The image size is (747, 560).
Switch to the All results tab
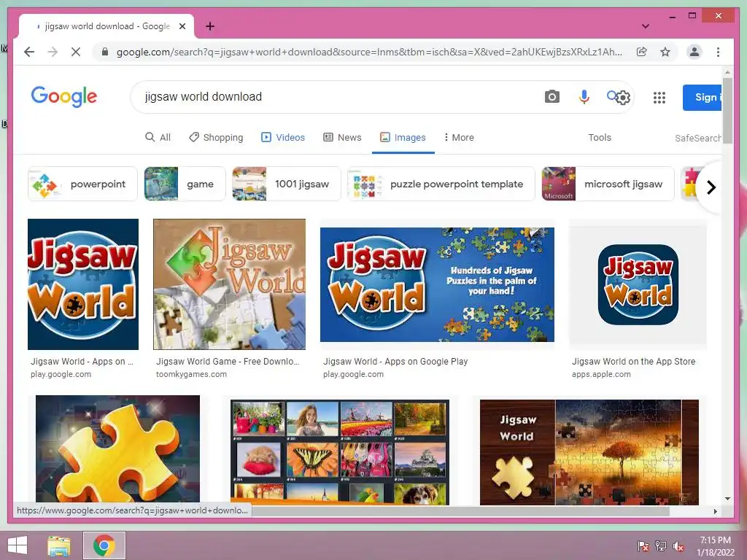[x=158, y=138]
